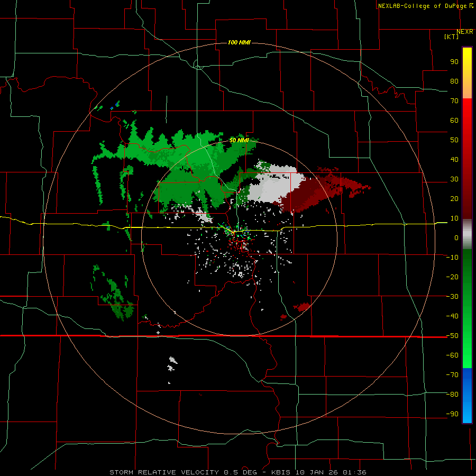
Task: Click the NEXLAB-College of DuPage label
Action: [425, 6]
